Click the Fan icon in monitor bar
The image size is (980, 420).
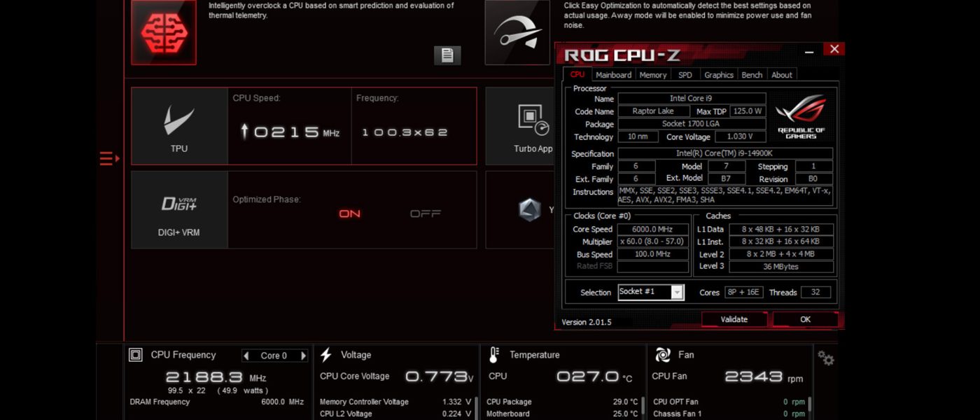(x=662, y=355)
